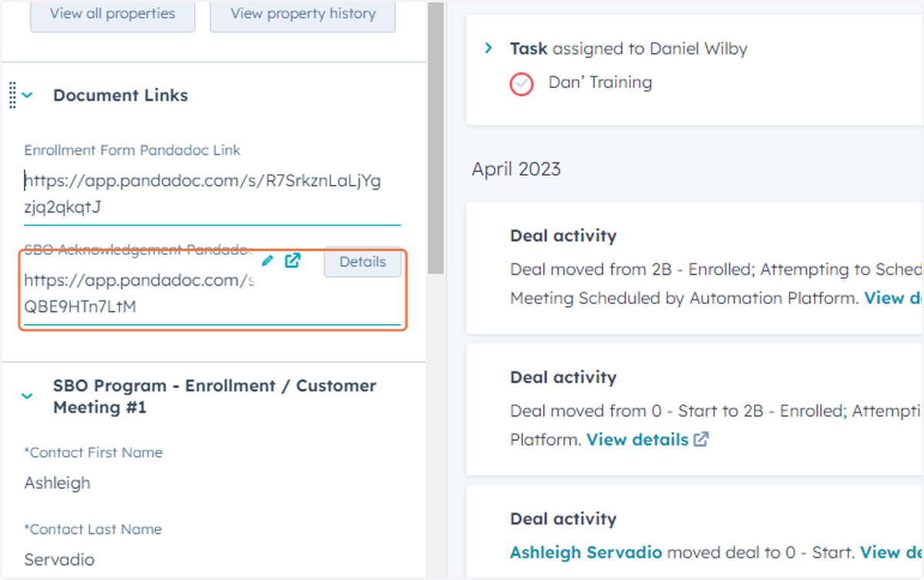Screen dimensions: 924x580
Task: Select the Document Links section heading
Action: tap(120, 96)
